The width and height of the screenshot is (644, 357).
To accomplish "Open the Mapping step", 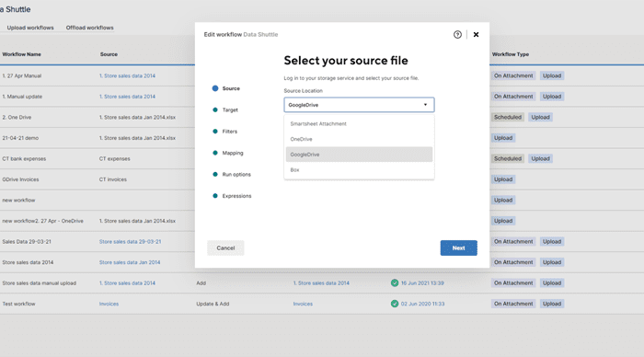I will click(x=228, y=153).
